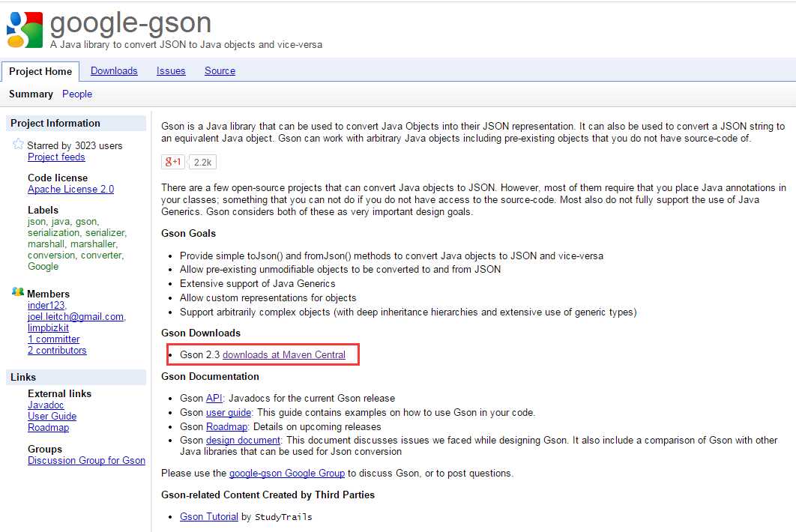796x532 pixels.
Task: Click the google-gson project title
Action: click(x=130, y=22)
